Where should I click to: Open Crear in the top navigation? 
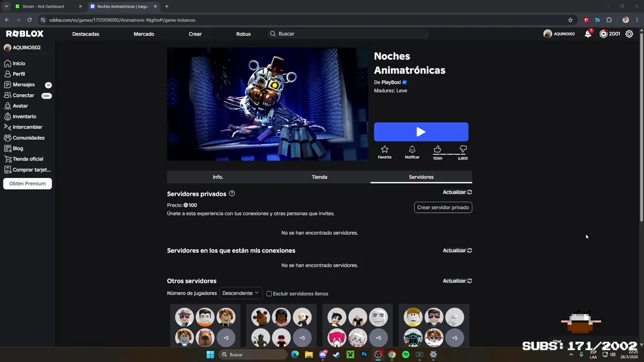tap(195, 34)
